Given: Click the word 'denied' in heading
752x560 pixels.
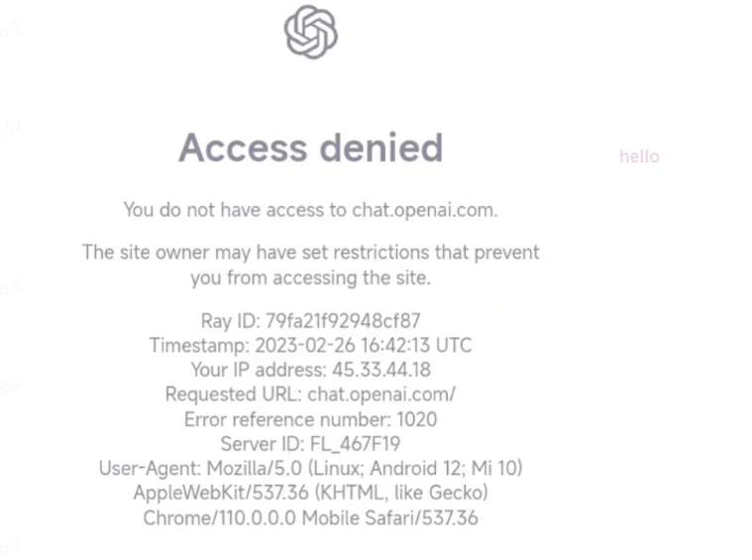Looking at the screenshot, I should [380, 148].
